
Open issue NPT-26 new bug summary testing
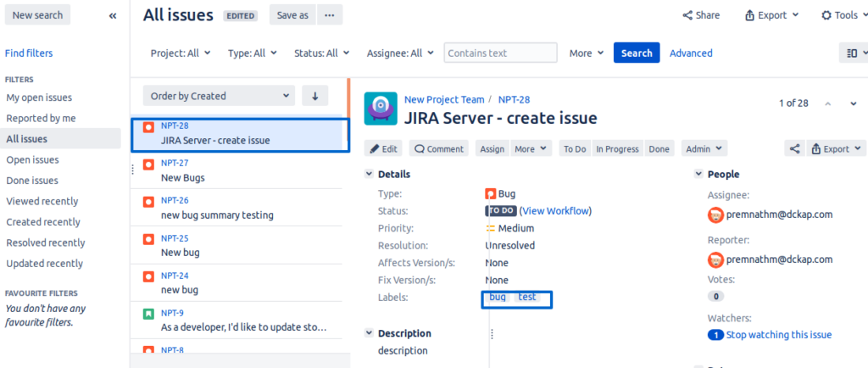click(x=236, y=208)
